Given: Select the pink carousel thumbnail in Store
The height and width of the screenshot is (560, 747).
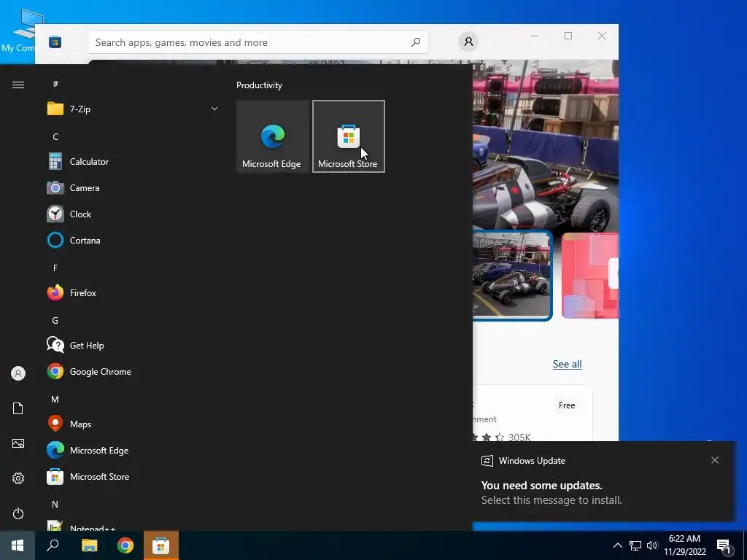Looking at the screenshot, I should point(589,275).
